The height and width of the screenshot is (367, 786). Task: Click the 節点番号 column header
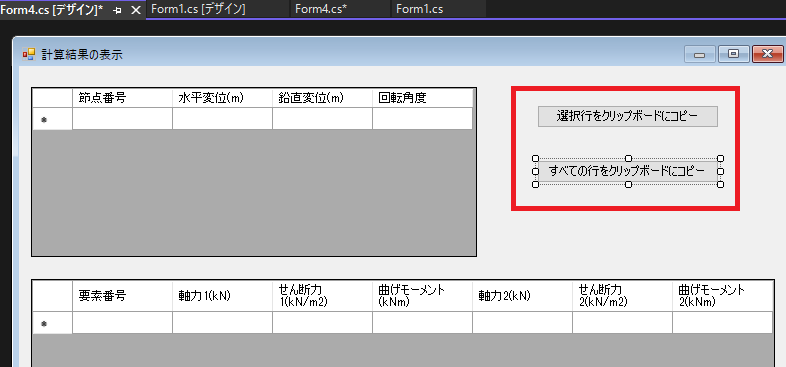[x=122, y=98]
